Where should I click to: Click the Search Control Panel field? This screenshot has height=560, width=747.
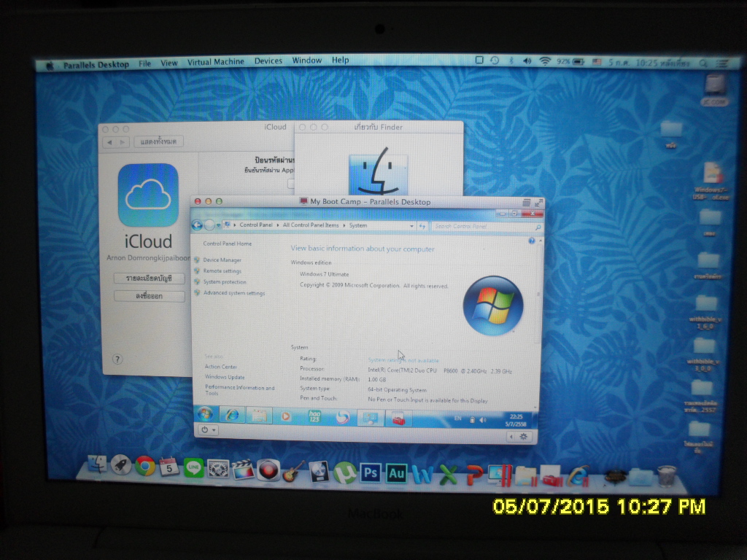tap(488, 227)
